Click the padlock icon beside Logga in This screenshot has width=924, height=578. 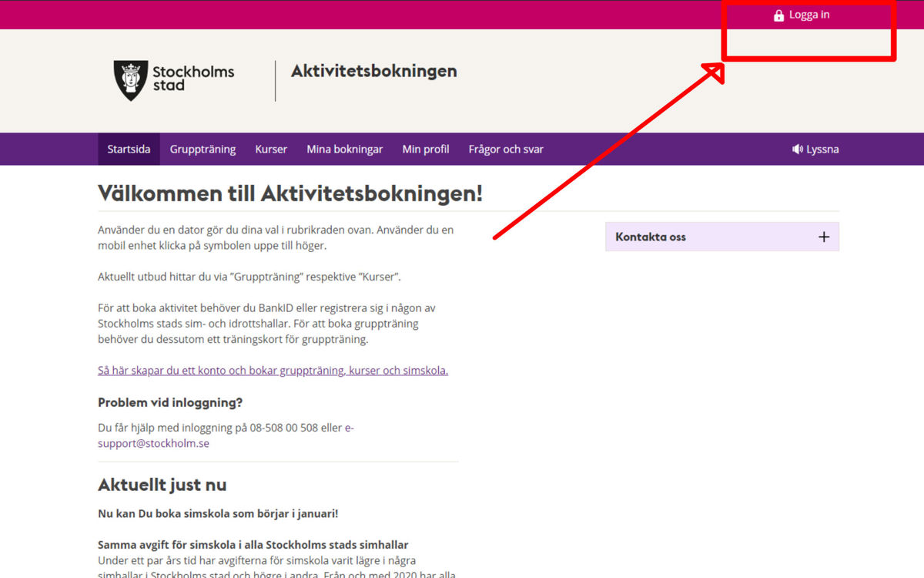point(778,14)
